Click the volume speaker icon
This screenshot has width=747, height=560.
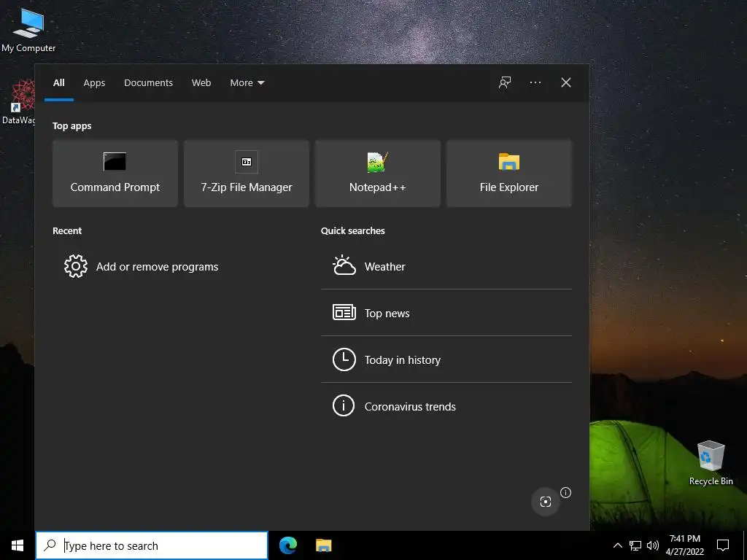click(653, 545)
